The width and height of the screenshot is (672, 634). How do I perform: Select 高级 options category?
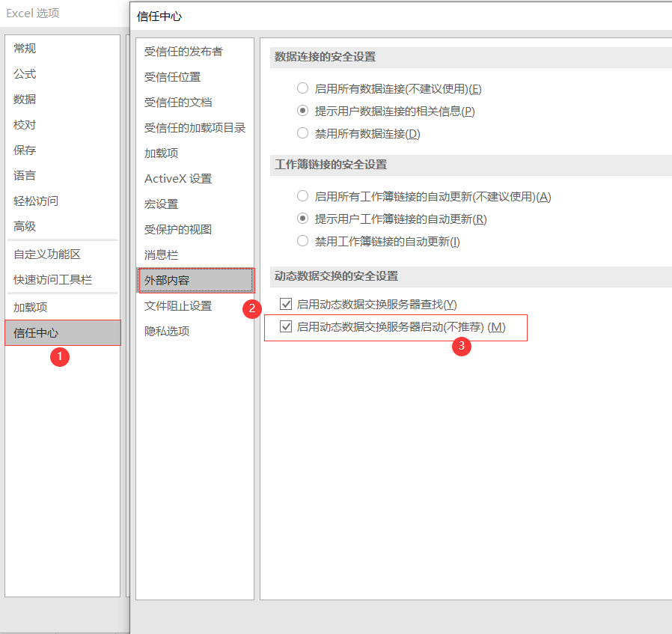coord(63,226)
